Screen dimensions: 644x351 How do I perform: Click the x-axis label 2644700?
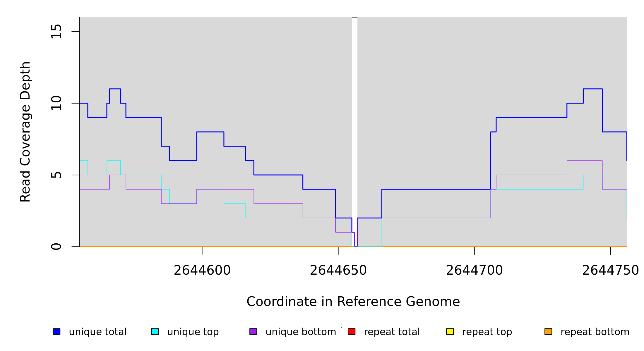point(474,271)
